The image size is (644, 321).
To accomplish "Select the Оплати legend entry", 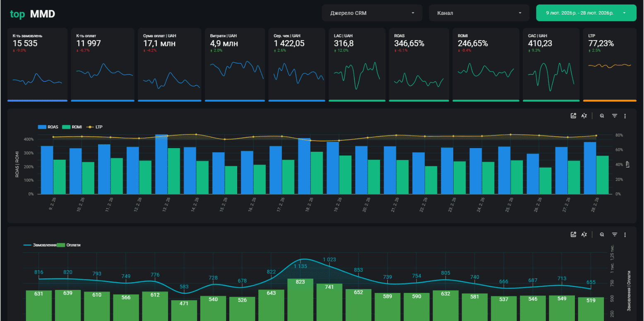I will click(x=69, y=245).
